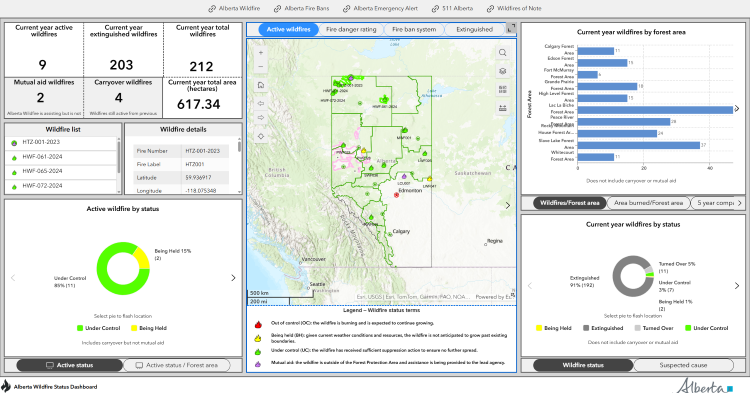
Task: Open the map search tool
Action: [x=503, y=53]
